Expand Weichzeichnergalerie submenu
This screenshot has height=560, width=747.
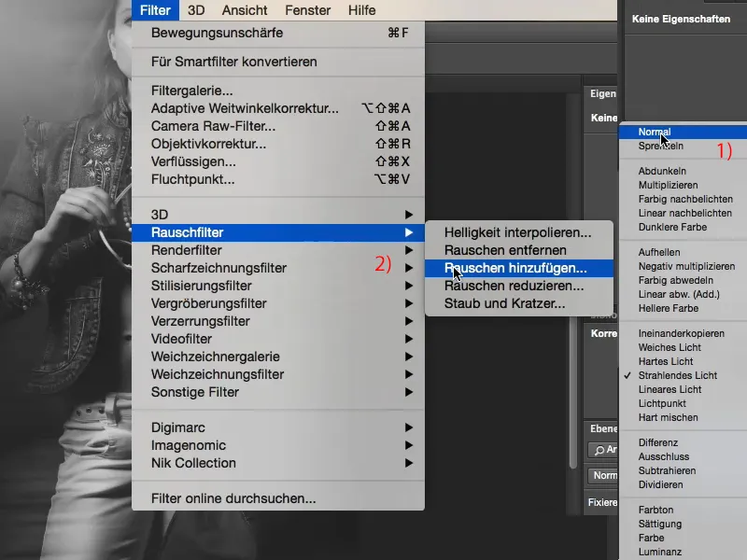coord(278,357)
